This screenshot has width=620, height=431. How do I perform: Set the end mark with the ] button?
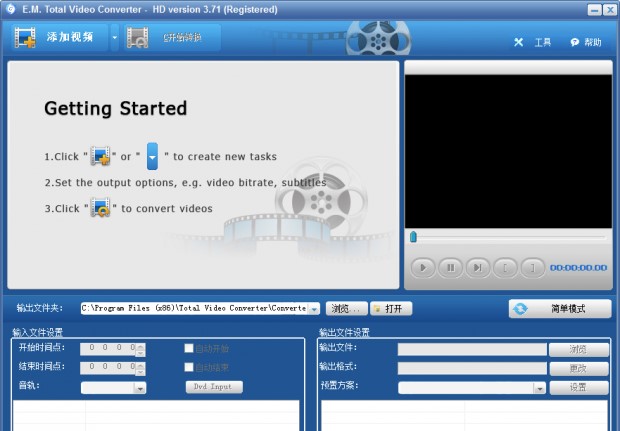tap(533, 267)
